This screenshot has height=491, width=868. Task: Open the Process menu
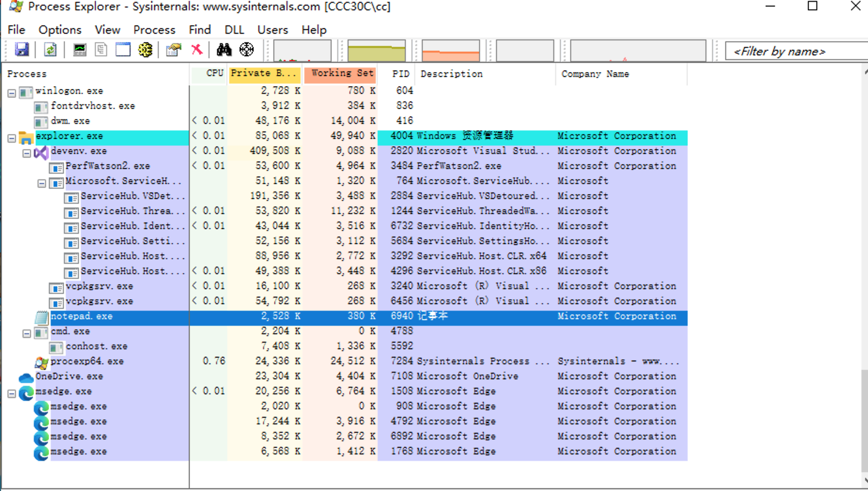(154, 30)
